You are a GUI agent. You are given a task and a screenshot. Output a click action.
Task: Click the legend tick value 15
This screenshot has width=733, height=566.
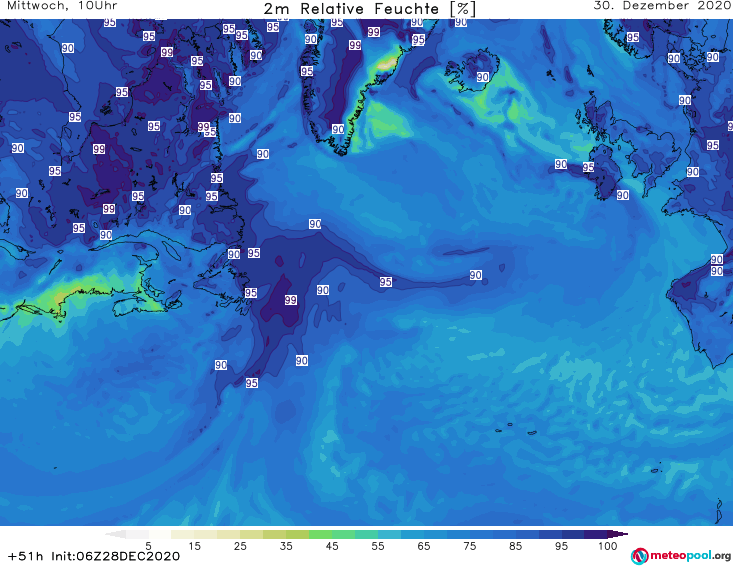[194, 546]
